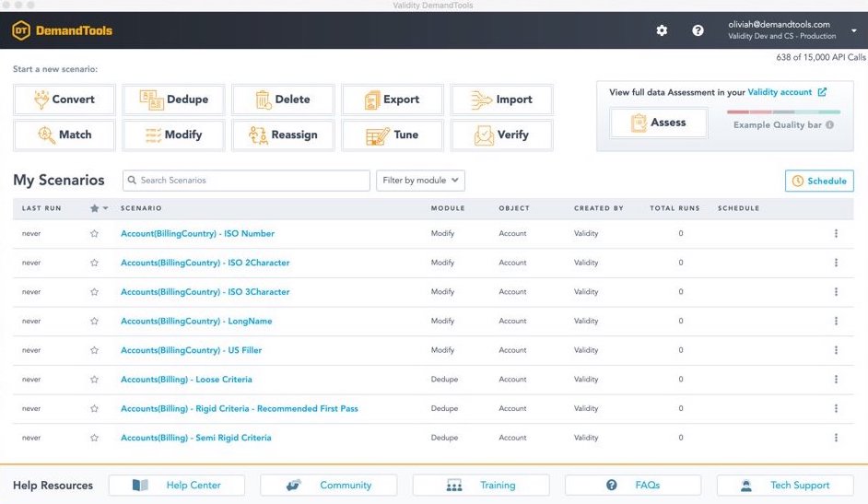Star the LongName scenario
This screenshot has width=868, height=504.
point(94,321)
